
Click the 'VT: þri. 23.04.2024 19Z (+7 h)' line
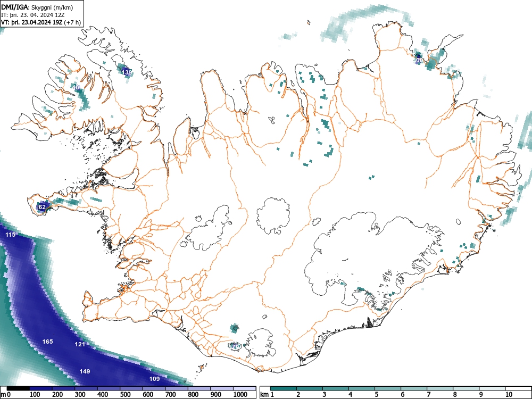click(41, 22)
